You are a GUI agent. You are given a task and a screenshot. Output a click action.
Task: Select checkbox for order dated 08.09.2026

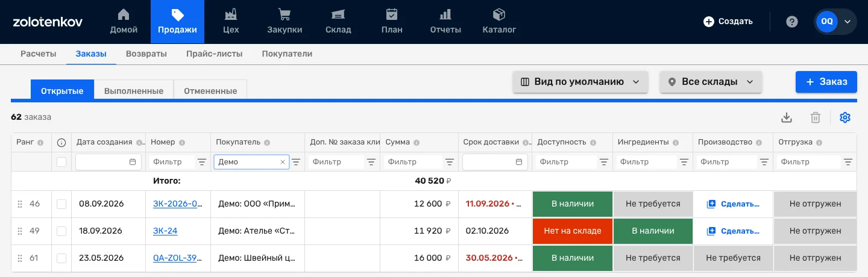click(61, 204)
